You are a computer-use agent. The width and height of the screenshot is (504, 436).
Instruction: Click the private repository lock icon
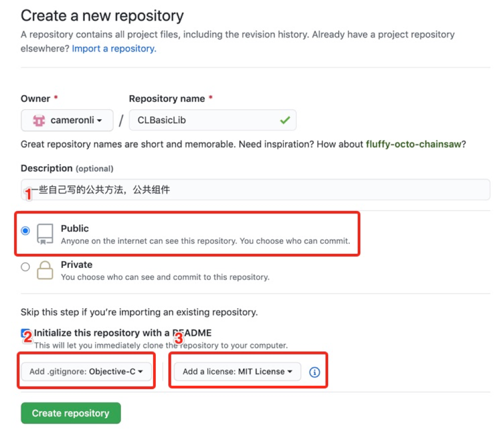45,270
